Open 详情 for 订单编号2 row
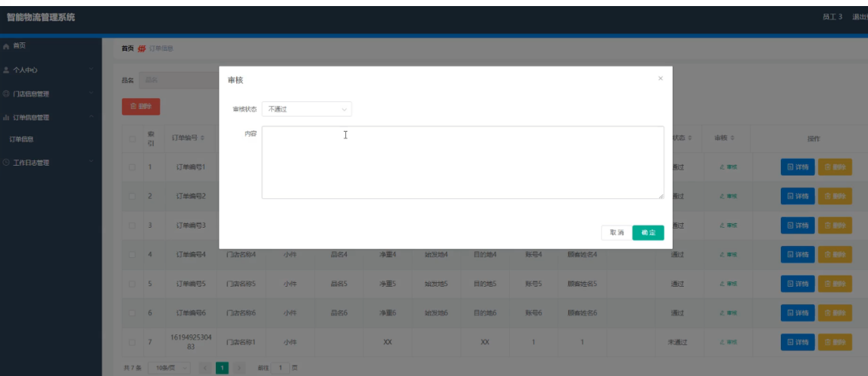 [x=798, y=196]
